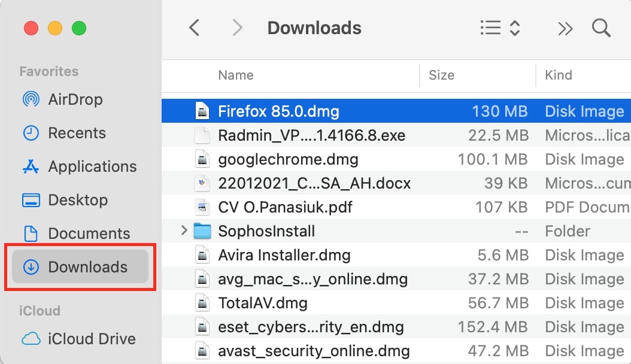Image resolution: width=631 pixels, height=364 pixels.
Task: Click the 107 KB size value
Action: [502, 208]
